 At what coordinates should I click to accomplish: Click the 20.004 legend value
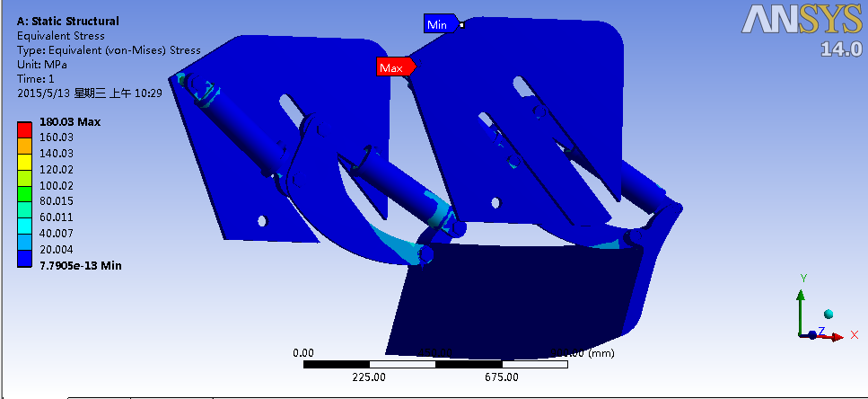click(57, 250)
